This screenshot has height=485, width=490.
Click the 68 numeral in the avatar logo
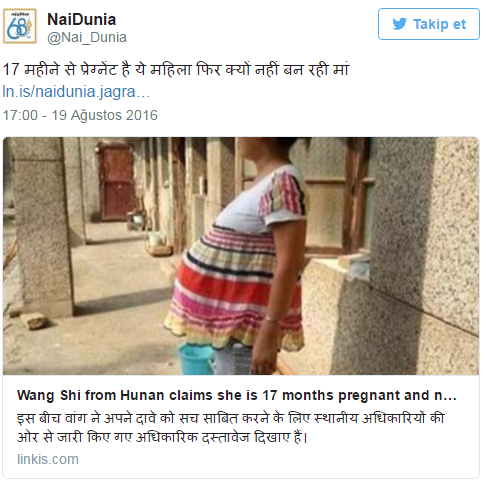[18, 28]
